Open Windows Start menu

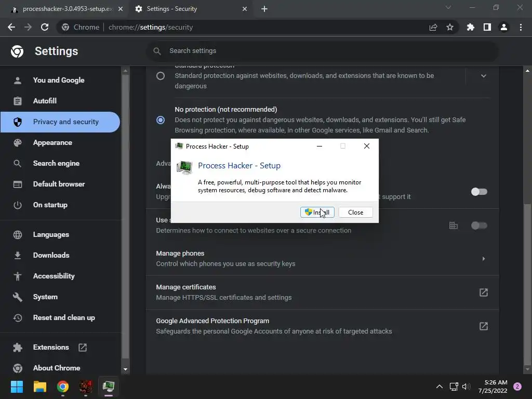17,387
